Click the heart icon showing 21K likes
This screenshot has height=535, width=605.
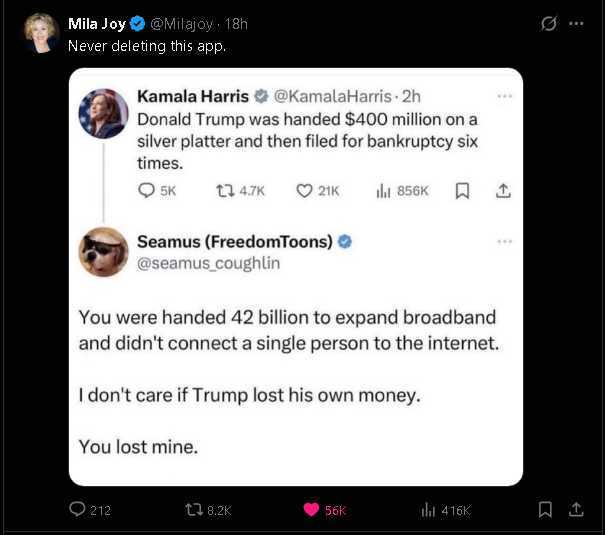tap(306, 190)
